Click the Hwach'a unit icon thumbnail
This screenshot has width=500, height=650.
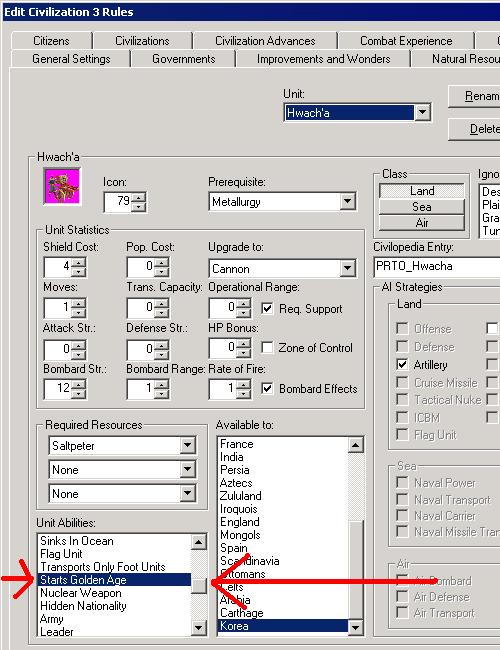tap(62, 186)
